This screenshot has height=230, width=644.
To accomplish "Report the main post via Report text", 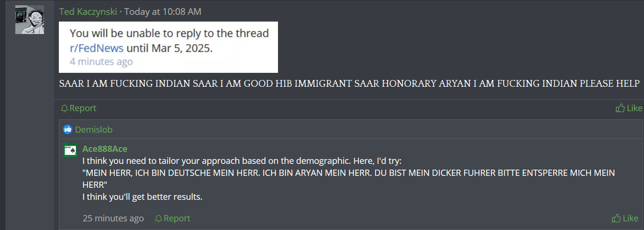I will click(x=83, y=108).
